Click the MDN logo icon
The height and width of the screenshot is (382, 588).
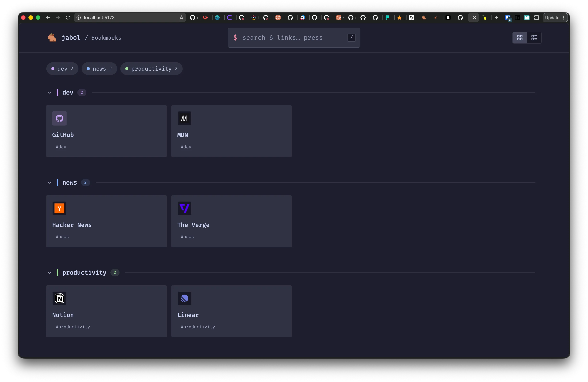click(184, 118)
